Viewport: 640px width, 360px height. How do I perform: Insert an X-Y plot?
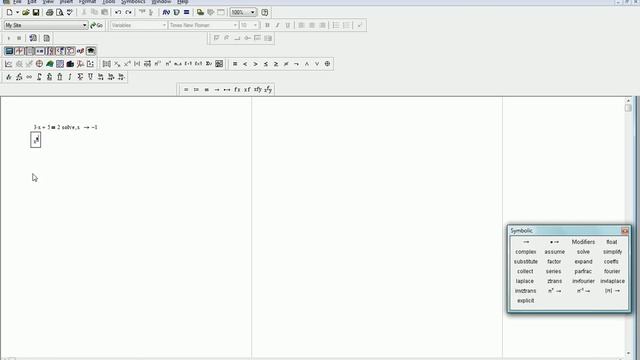[x=9, y=64]
